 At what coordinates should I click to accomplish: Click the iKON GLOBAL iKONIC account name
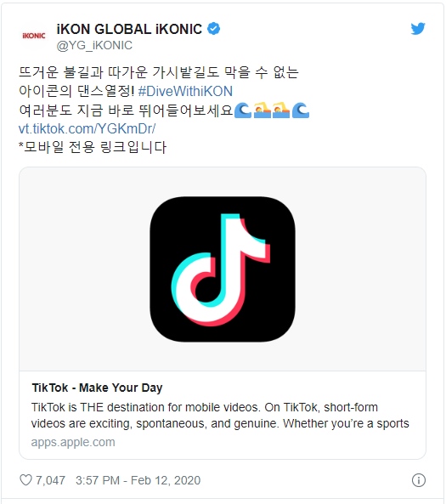click(x=129, y=29)
